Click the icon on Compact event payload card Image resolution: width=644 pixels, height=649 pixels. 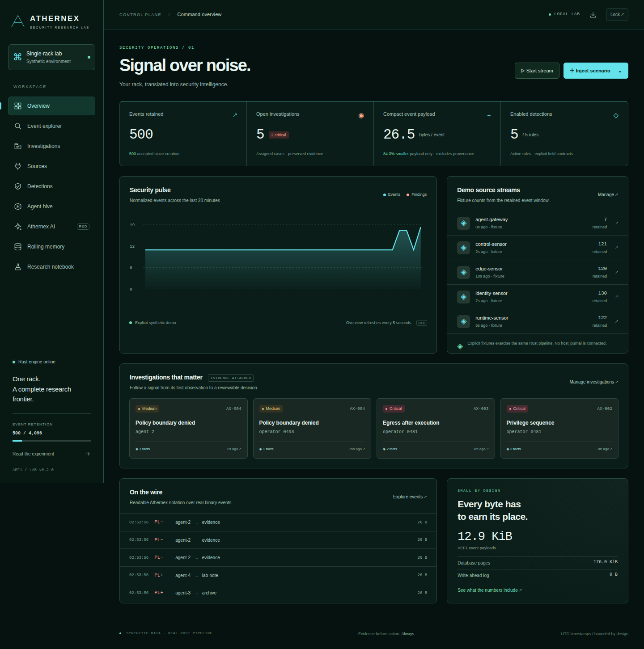point(489,115)
